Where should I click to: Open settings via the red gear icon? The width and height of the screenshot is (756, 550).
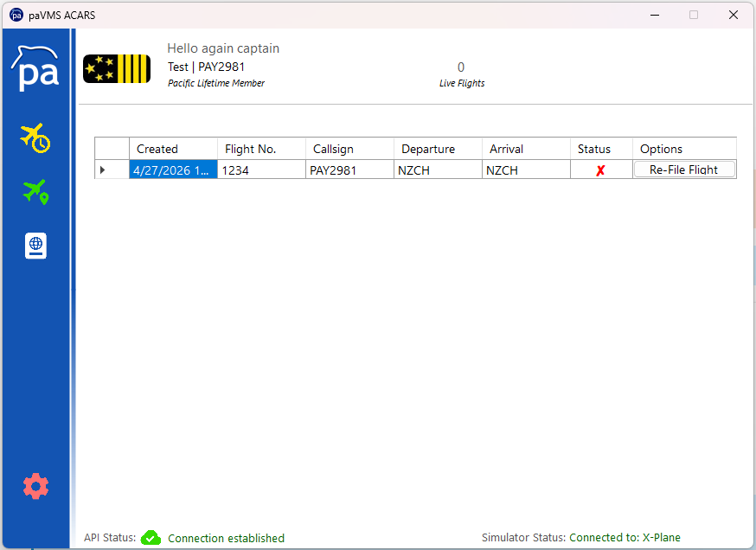[x=35, y=486]
